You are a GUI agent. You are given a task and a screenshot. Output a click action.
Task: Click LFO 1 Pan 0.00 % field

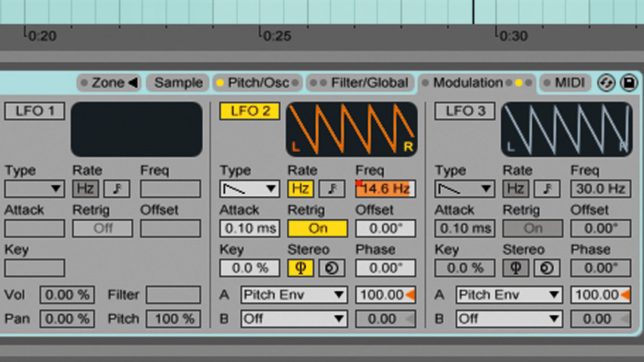pos(67,319)
